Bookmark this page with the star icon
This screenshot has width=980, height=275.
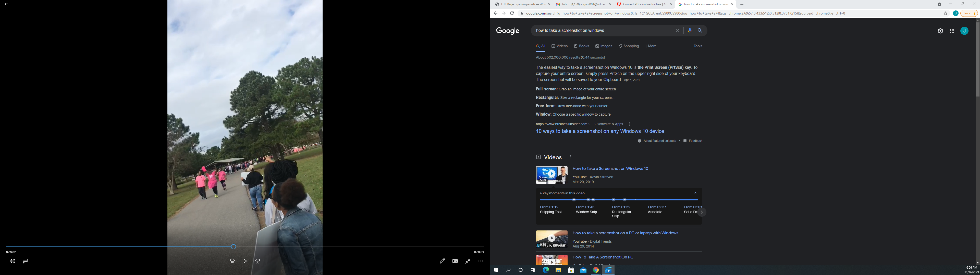945,13
